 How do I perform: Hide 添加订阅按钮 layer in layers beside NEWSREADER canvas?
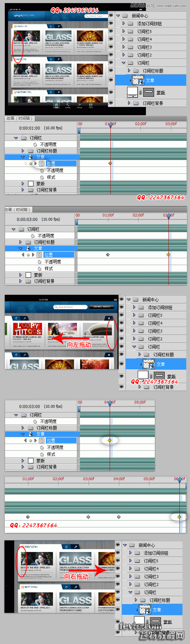click(111, 24)
